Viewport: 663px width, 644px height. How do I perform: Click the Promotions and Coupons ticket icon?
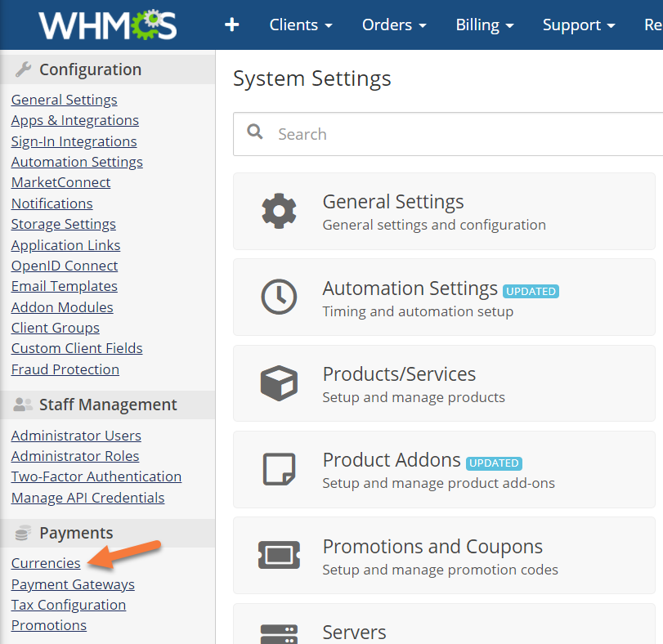[x=279, y=555]
